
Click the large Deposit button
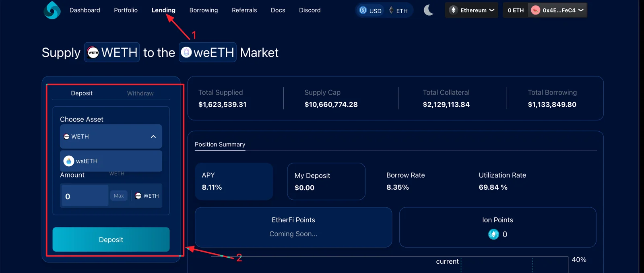[111, 240]
